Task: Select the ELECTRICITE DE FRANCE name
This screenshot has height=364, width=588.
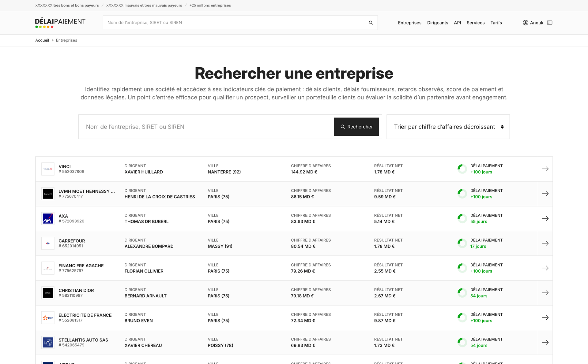Action: pyautogui.click(x=85, y=315)
